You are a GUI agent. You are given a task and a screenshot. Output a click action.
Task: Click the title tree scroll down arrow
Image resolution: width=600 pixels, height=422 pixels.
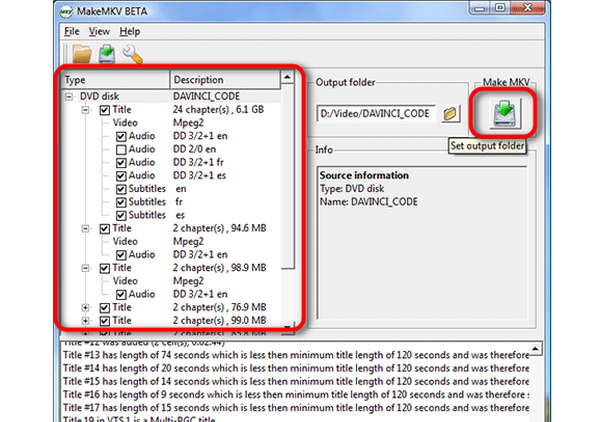(x=287, y=327)
